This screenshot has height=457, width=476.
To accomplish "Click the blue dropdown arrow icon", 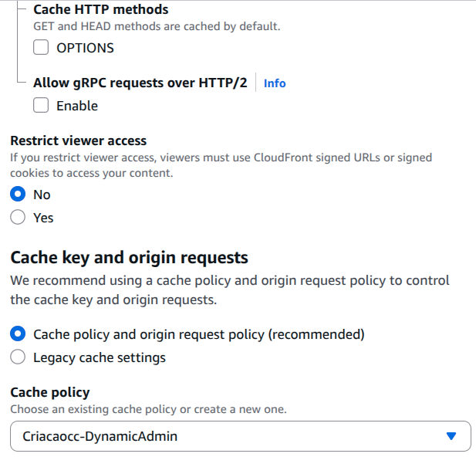I will 452,436.
